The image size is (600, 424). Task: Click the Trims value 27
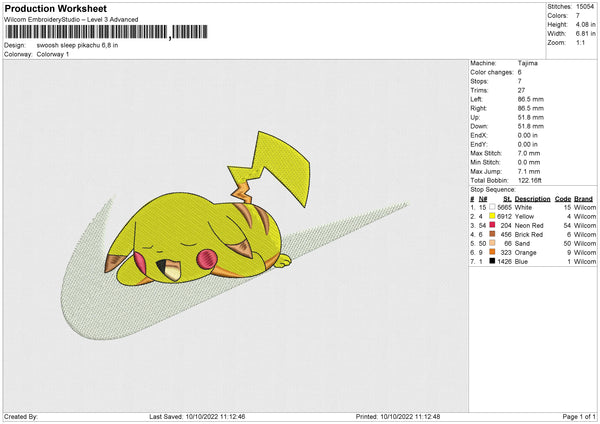pyautogui.click(x=521, y=90)
